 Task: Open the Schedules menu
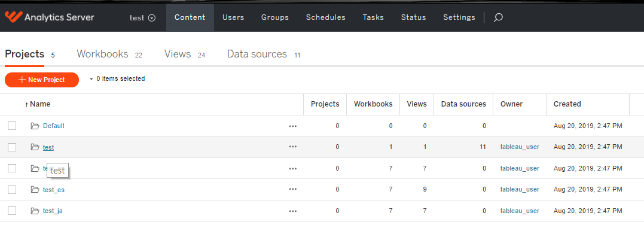coord(326,17)
